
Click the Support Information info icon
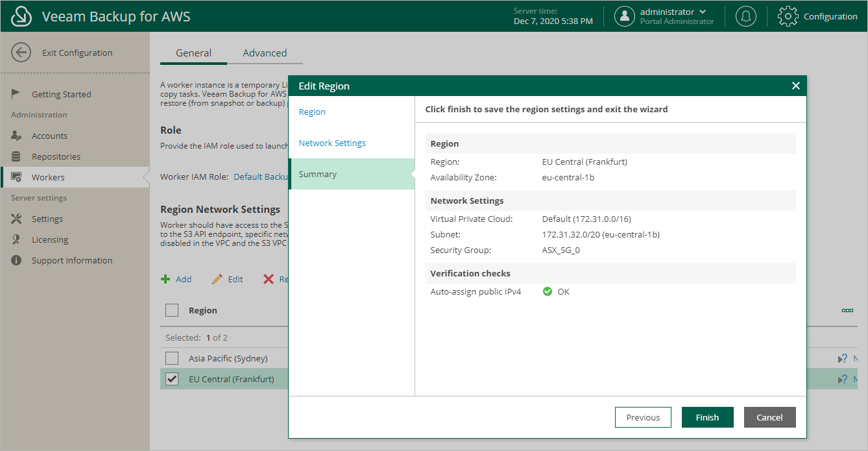click(17, 260)
